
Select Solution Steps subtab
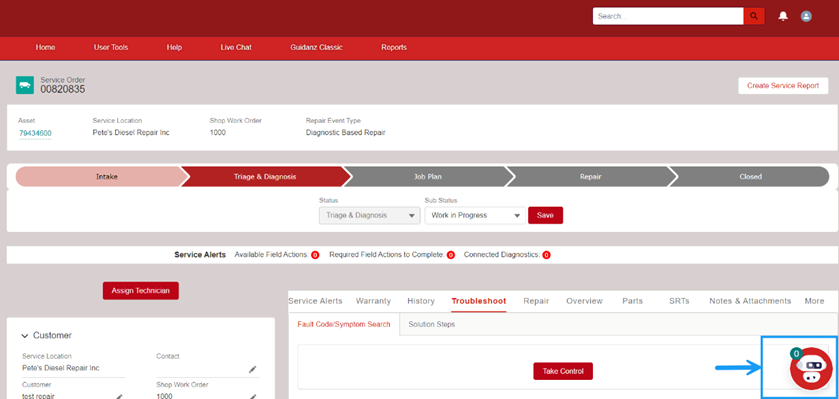coord(432,324)
